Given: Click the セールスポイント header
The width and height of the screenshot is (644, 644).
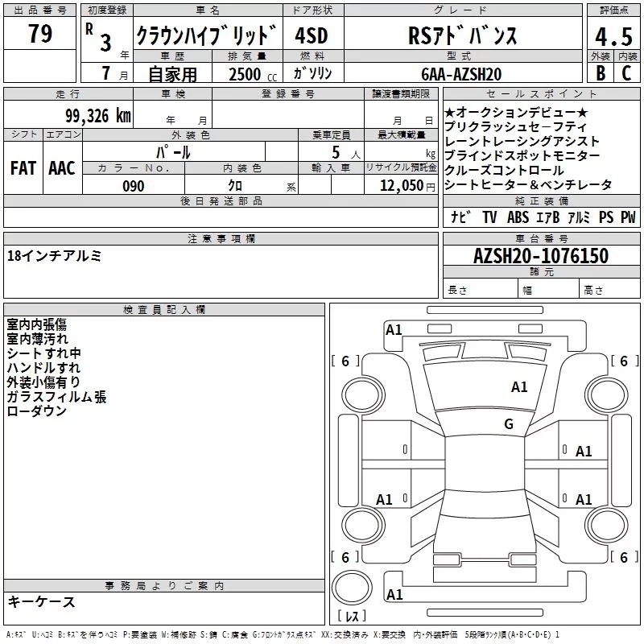Looking at the screenshot, I should pyautogui.click(x=541, y=94).
